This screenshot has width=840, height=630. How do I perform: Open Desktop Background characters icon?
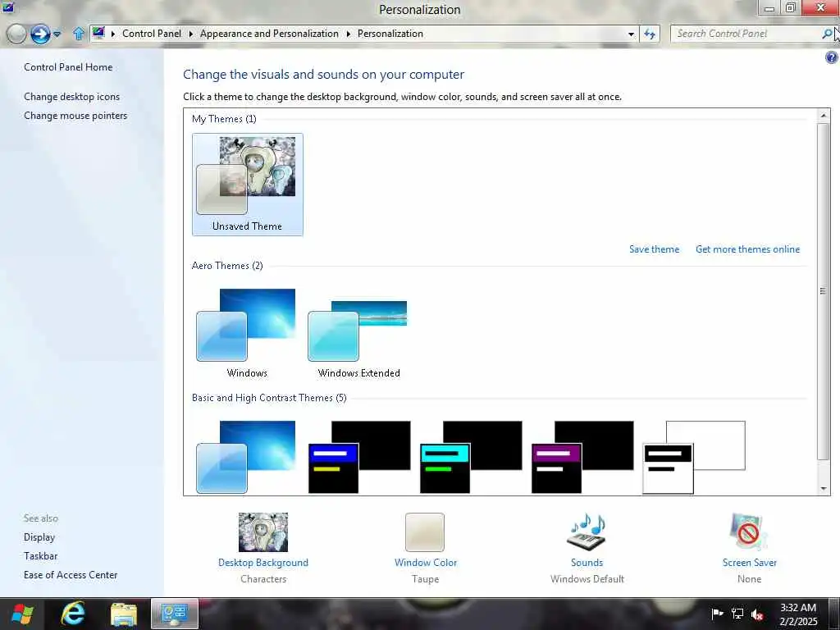(x=263, y=532)
